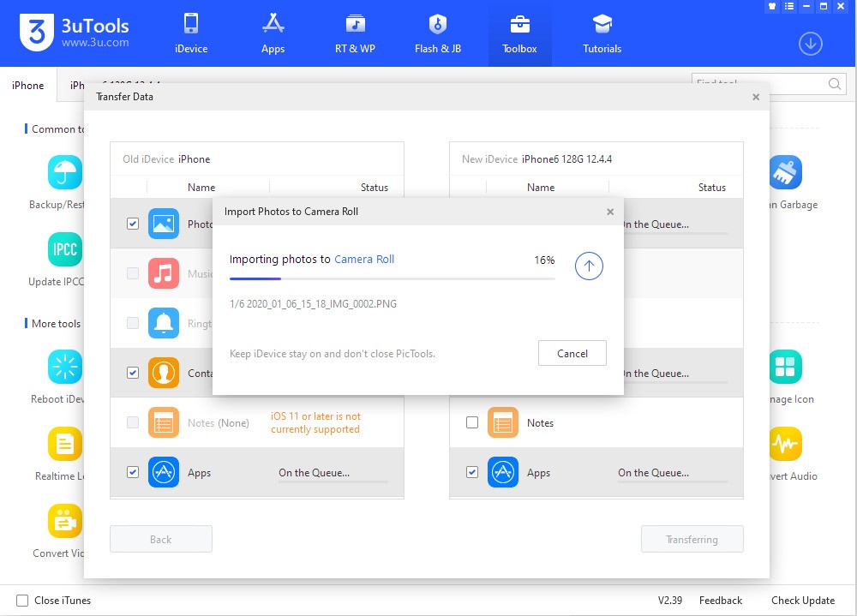The width and height of the screenshot is (857, 616).
Task: Open the list menu icon in title bar
Action: click(x=788, y=7)
